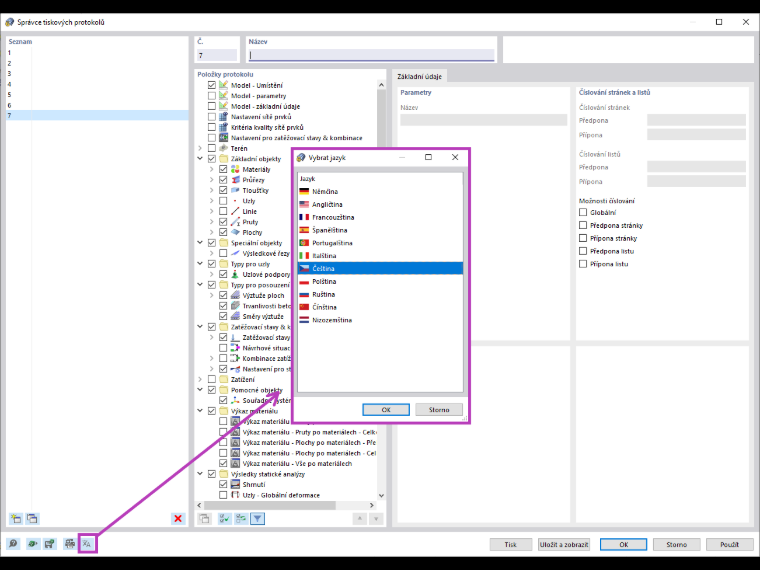This screenshot has width=760, height=570.
Task: Click Shrnutí tree item
Action: click(x=253, y=485)
